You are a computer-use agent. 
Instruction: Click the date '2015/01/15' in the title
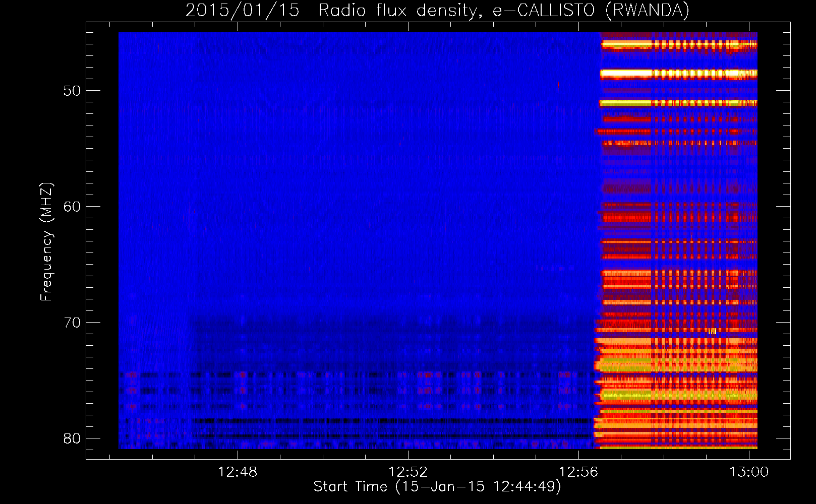click(243, 11)
